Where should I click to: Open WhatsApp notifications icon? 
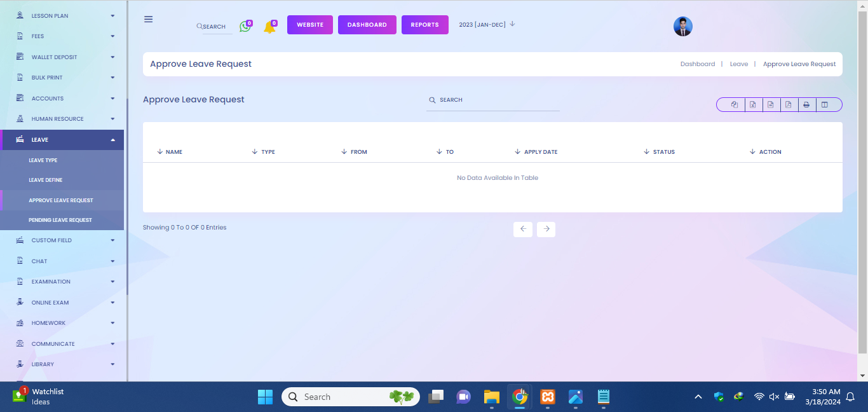(245, 27)
